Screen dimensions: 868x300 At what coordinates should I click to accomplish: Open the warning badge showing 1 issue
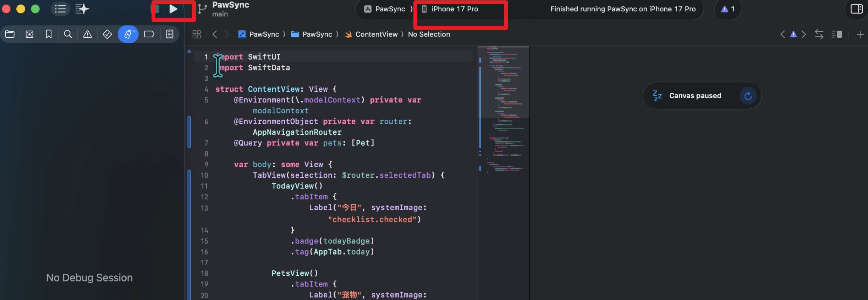(x=727, y=9)
